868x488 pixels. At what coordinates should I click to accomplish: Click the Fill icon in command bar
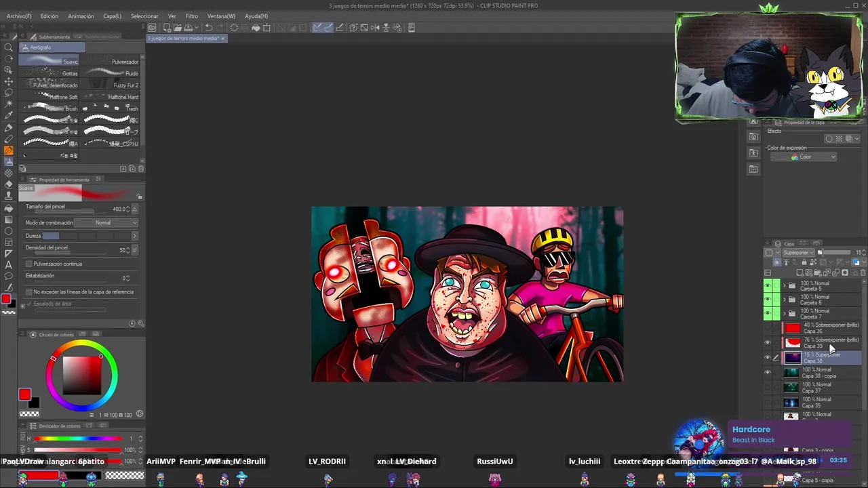coord(256,28)
